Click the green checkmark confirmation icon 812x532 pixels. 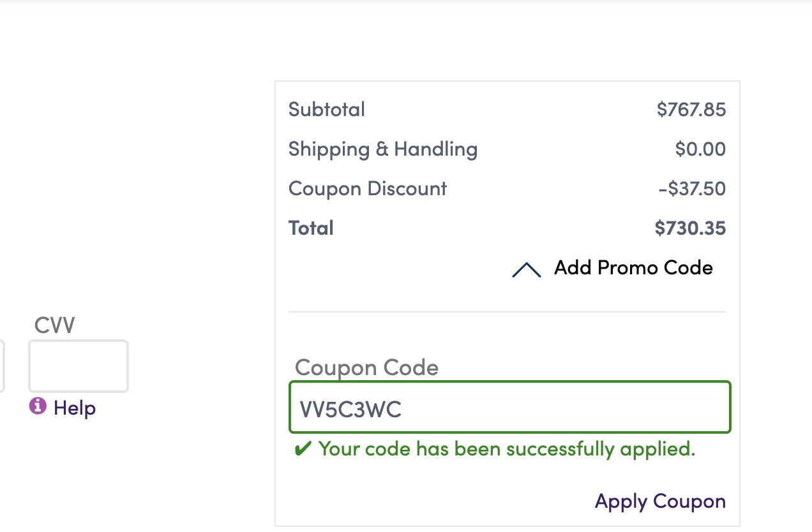tap(303, 448)
